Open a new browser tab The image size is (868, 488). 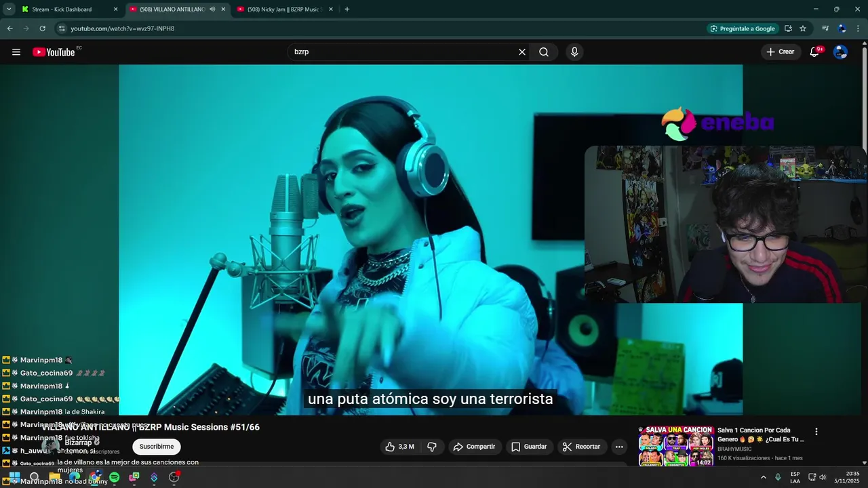[x=347, y=9]
